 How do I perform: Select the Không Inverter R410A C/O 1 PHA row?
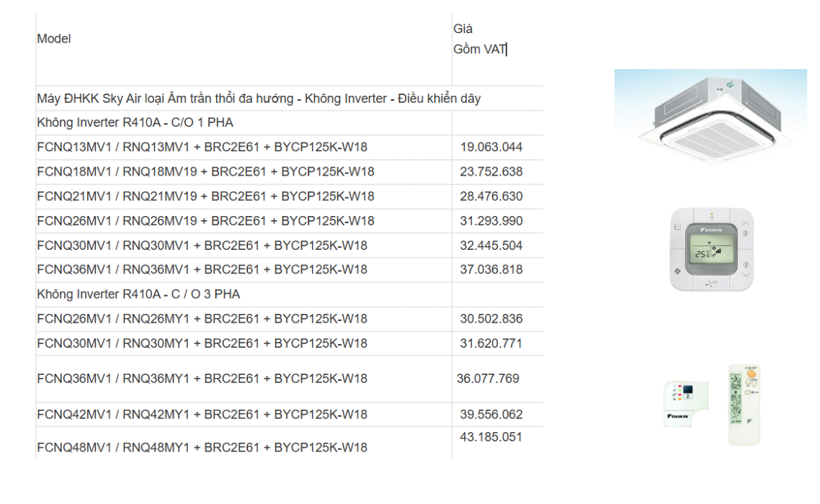(135, 122)
